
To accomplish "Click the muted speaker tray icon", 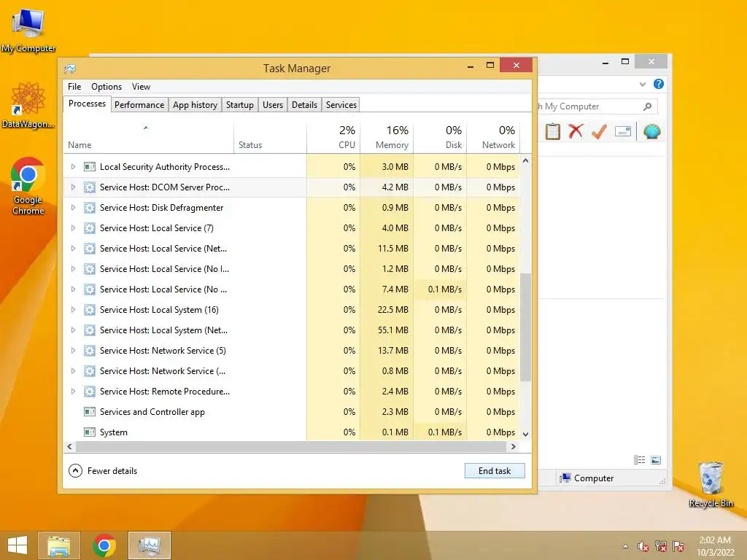I will pos(643,547).
